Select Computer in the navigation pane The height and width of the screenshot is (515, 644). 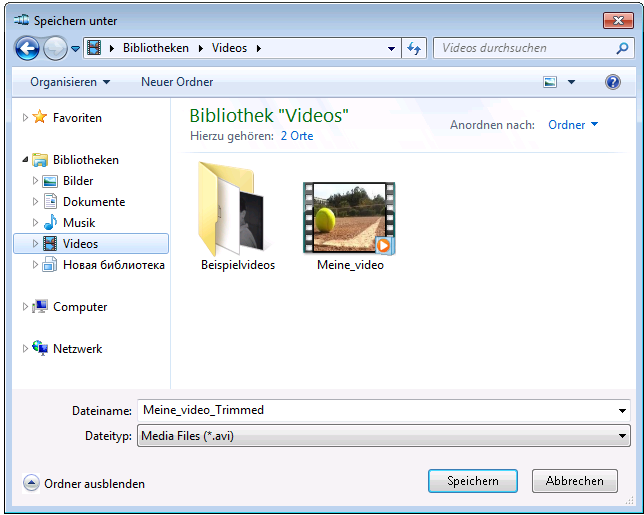click(x=80, y=307)
